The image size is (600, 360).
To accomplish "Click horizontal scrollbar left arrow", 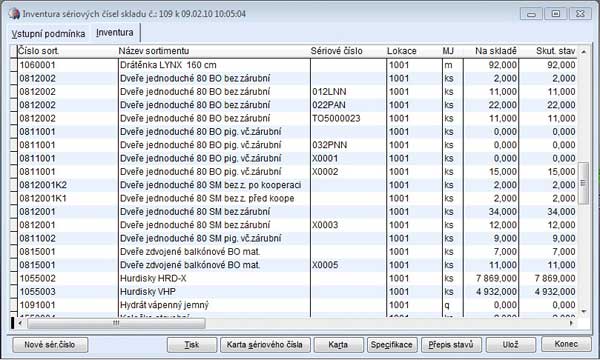I will coord(21,324).
